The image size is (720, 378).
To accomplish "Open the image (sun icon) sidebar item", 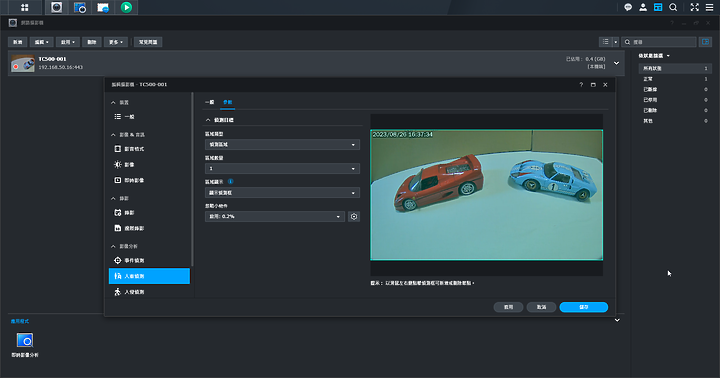I will pyautogui.click(x=149, y=164).
